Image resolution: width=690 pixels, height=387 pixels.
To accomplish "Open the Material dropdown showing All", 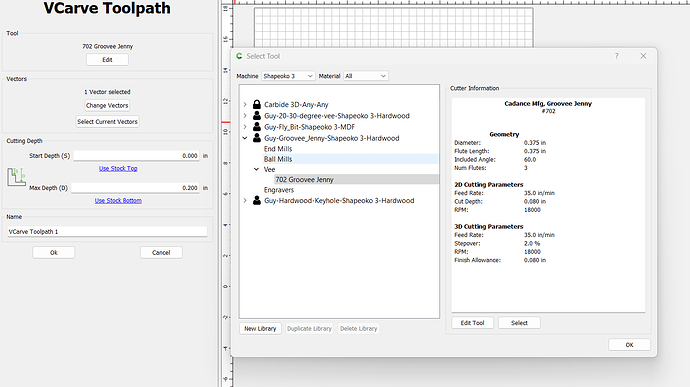I will tap(365, 76).
